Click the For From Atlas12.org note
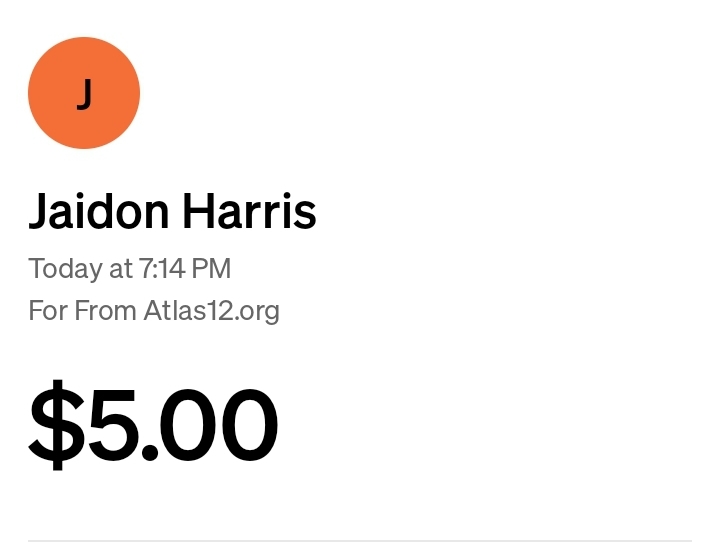This screenshot has height=551, width=720. (154, 311)
